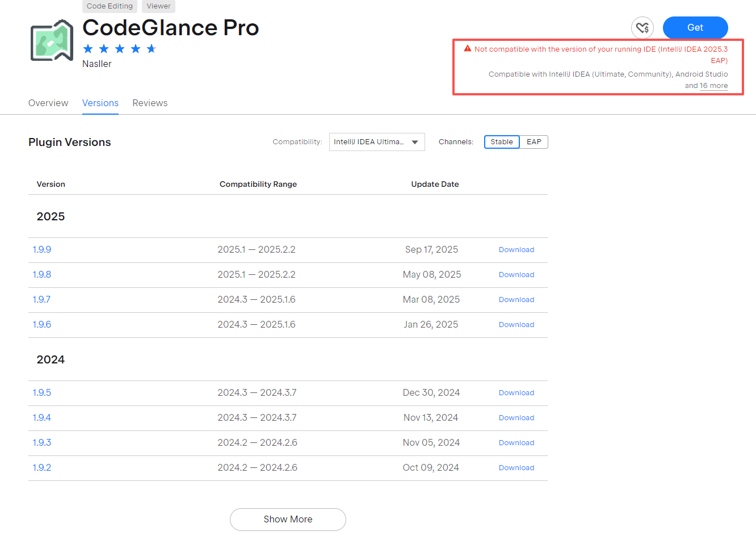Open vendor Nasller's page
Image resolution: width=756 pixels, height=544 pixels.
tap(97, 64)
